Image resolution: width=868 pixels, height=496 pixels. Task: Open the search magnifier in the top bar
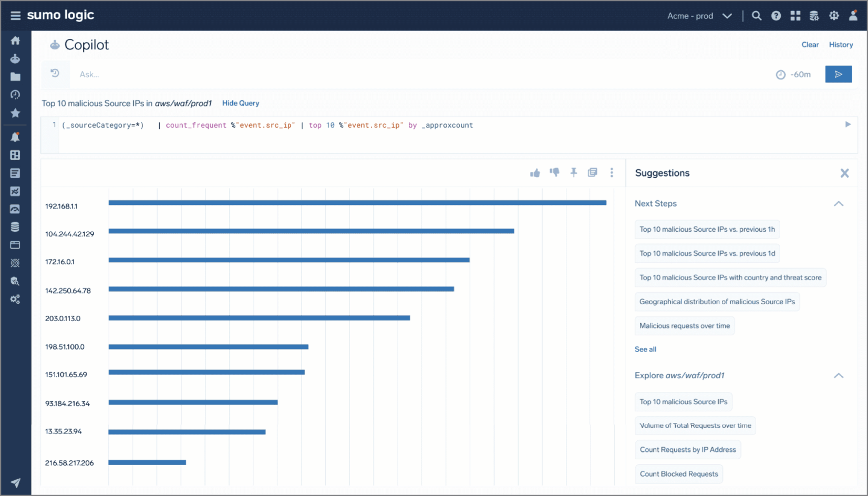(757, 16)
